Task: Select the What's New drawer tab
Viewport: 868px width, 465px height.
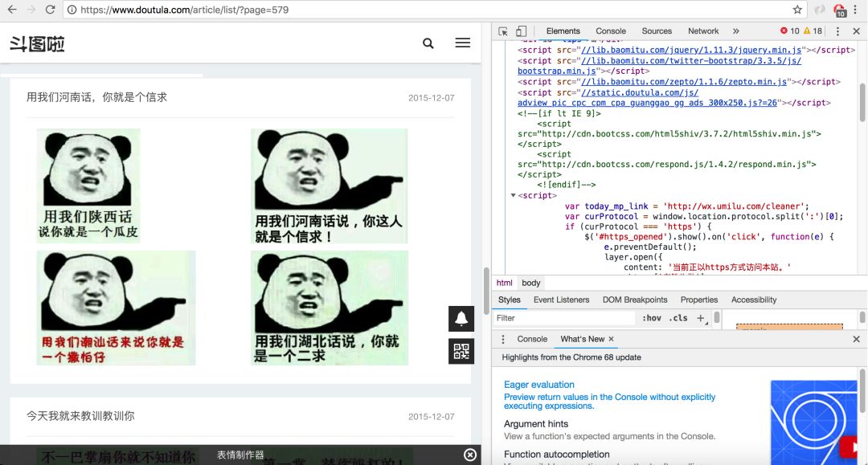Action: click(583, 339)
